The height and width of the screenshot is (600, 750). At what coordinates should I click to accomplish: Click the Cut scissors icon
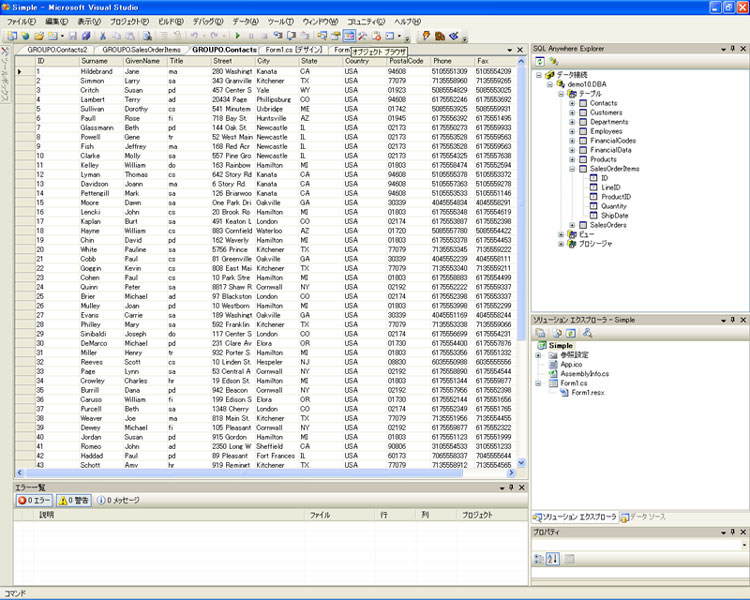102,36
